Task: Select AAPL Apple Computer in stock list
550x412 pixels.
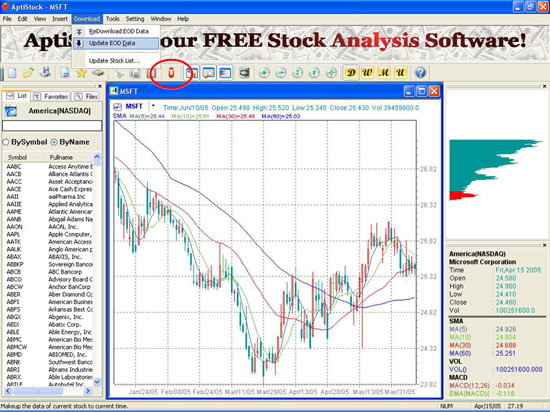Action: click(49, 234)
